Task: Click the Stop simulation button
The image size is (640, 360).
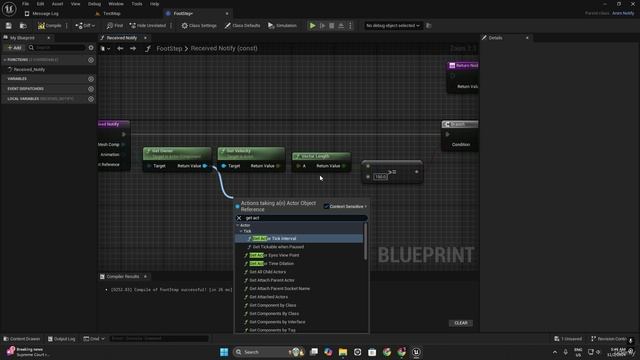Action: pos(332,26)
